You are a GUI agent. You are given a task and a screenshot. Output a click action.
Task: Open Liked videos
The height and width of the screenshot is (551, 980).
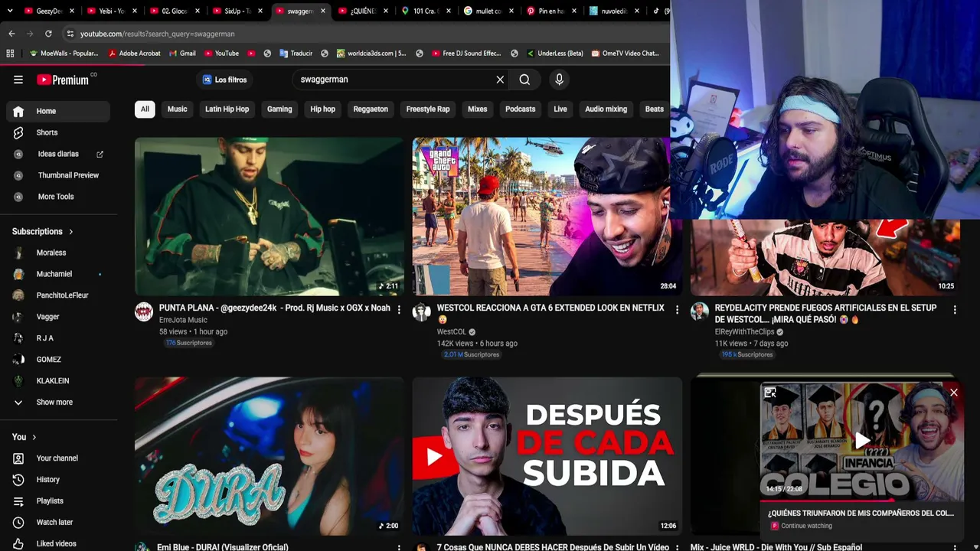(x=58, y=543)
